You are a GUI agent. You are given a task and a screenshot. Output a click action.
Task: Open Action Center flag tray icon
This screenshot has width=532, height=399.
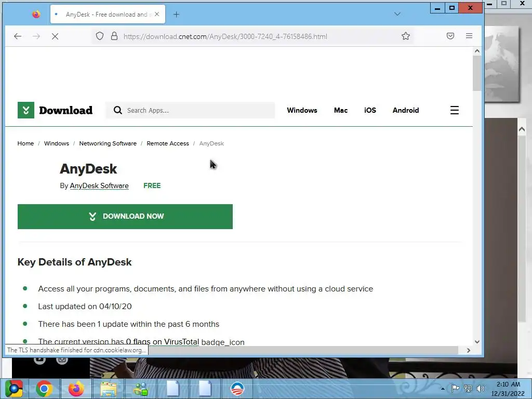point(455,389)
